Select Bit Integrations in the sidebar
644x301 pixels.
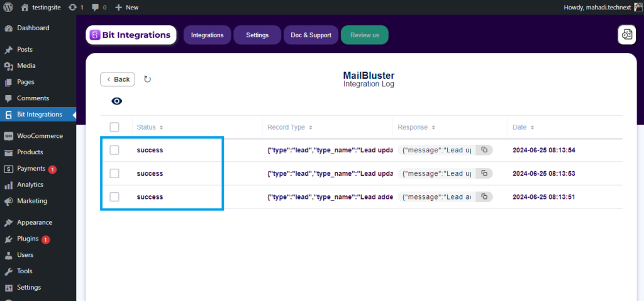point(38,115)
